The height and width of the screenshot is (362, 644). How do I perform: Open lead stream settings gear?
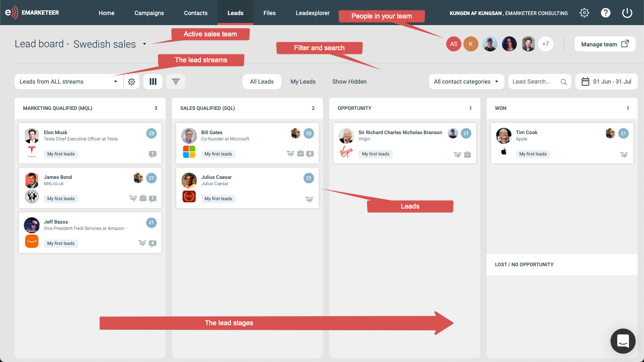tap(131, 82)
